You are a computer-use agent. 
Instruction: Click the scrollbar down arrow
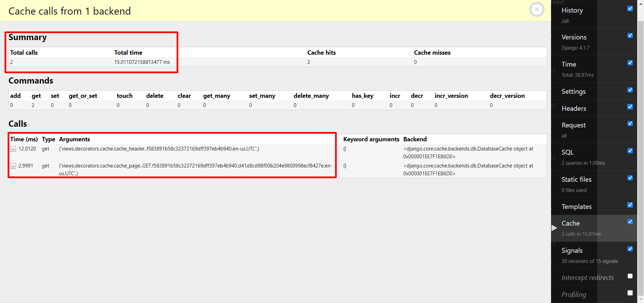point(641,299)
